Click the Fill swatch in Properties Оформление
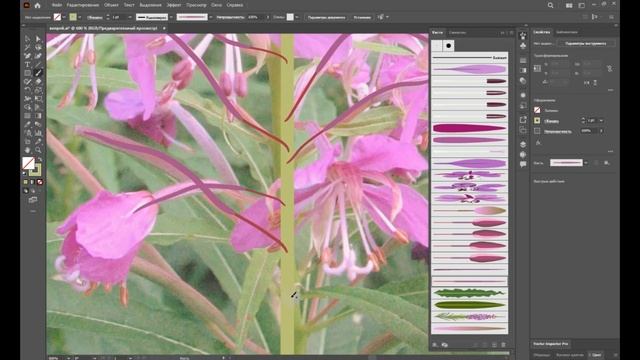Viewport: 640px width, 360px height. (x=538, y=110)
